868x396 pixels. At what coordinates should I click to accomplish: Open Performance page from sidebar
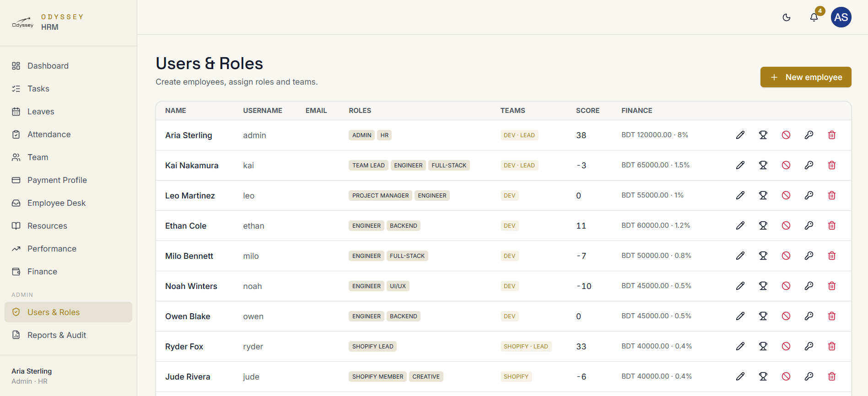[68, 249]
